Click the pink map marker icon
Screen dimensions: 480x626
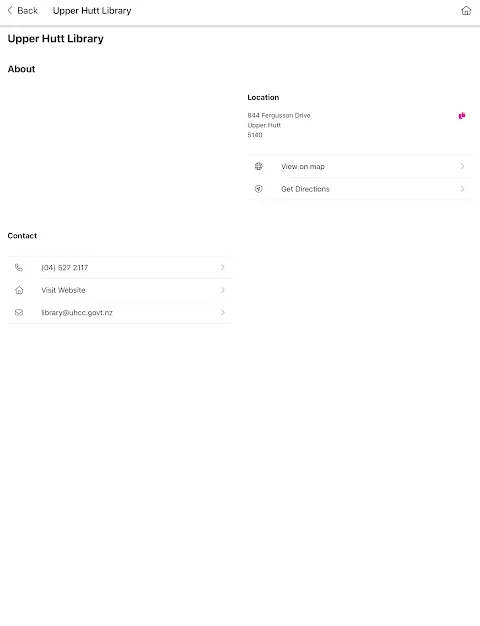[x=462, y=116]
